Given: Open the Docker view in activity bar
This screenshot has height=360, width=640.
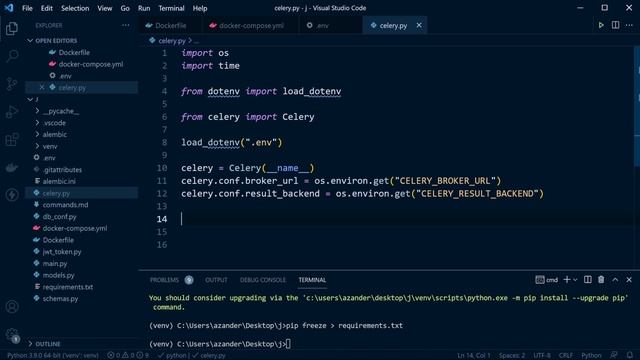Looking at the screenshot, I should click(x=12, y=167).
